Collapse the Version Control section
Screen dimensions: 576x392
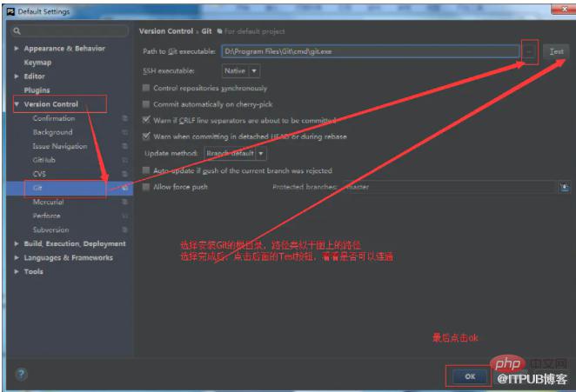point(17,104)
